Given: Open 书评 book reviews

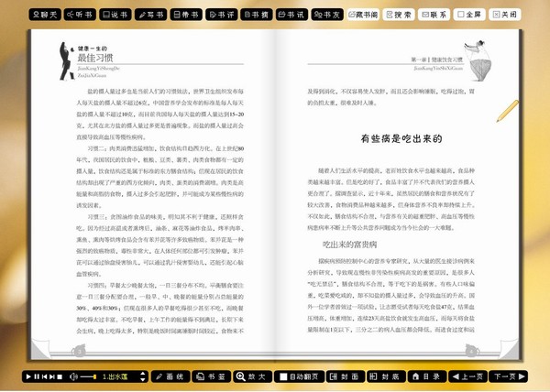Looking at the screenshot, I should (222, 15).
